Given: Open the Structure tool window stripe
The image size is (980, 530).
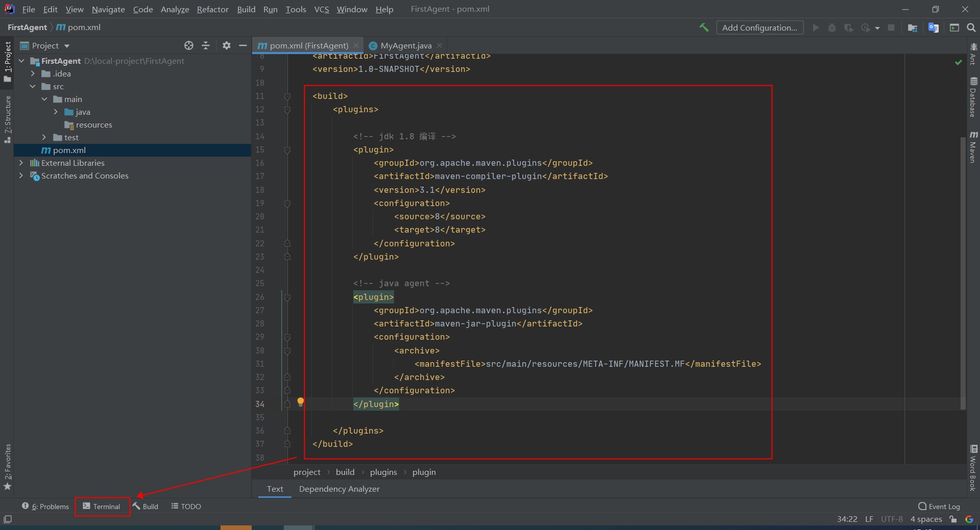Looking at the screenshot, I should pyautogui.click(x=7, y=119).
